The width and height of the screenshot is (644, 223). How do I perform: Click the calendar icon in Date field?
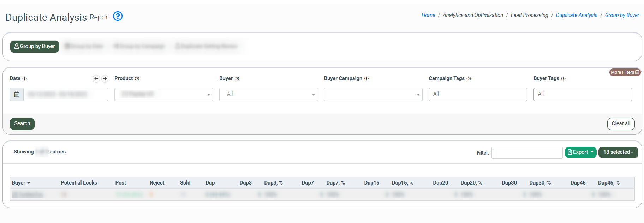click(17, 94)
